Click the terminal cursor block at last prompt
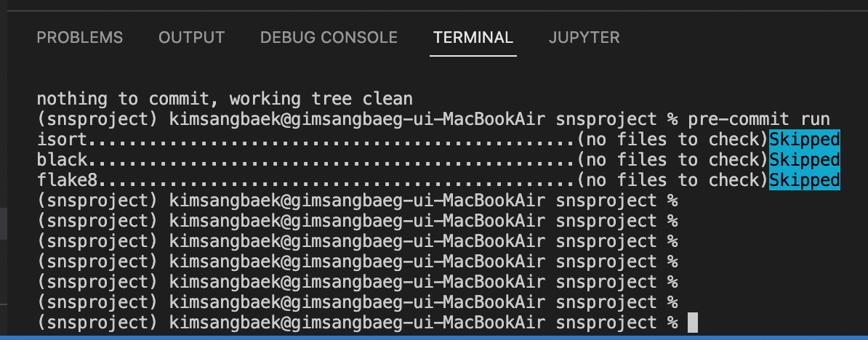Image resolution: width=868 pixels, height=340 pixels. tap(693, 323)
